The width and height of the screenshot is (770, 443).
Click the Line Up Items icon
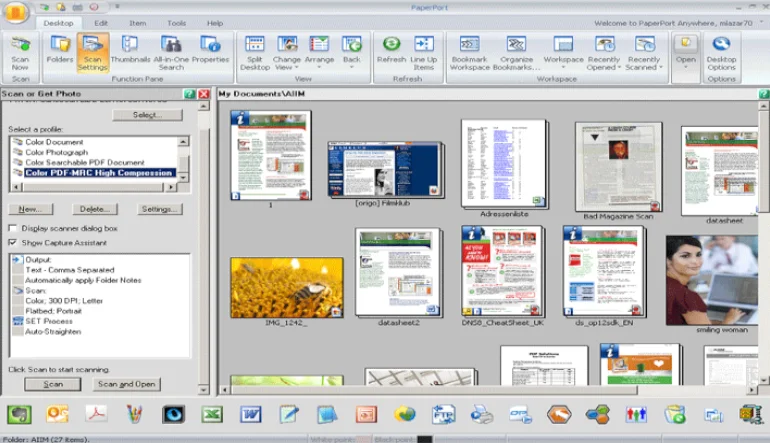tap(424, 50)
